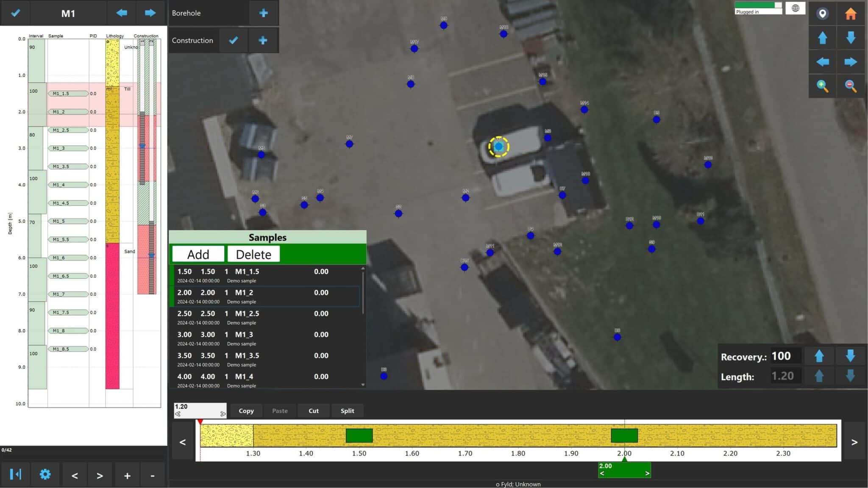Viewport: 868px width, 488px height.
Task: Click the map location pin icon
Action: 822,14
